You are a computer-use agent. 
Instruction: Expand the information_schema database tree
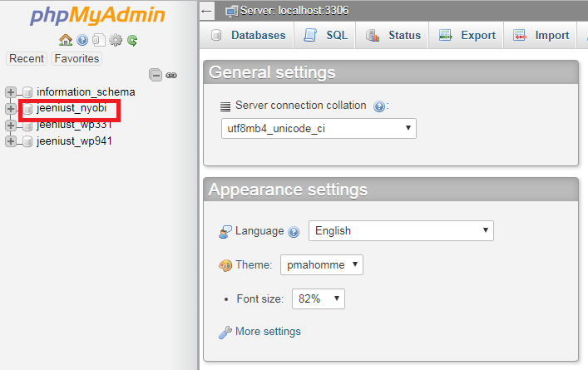(x=11, y=92)
